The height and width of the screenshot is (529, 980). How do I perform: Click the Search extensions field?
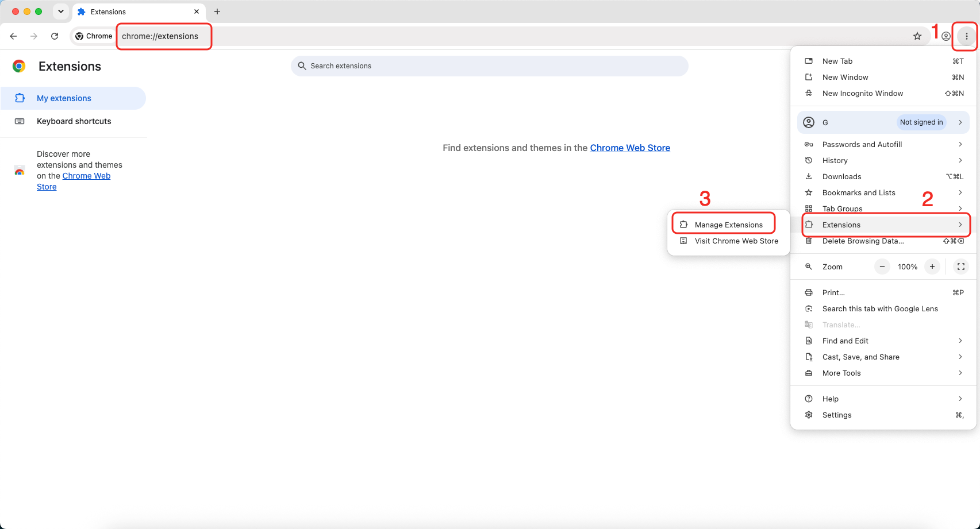pyautogui.click(x=490, y=66)
